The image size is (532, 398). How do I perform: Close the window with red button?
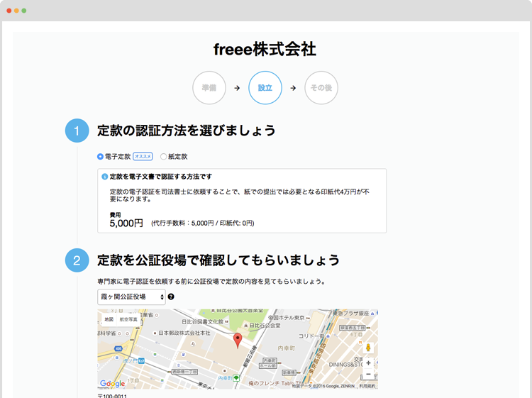coord(9,11)
